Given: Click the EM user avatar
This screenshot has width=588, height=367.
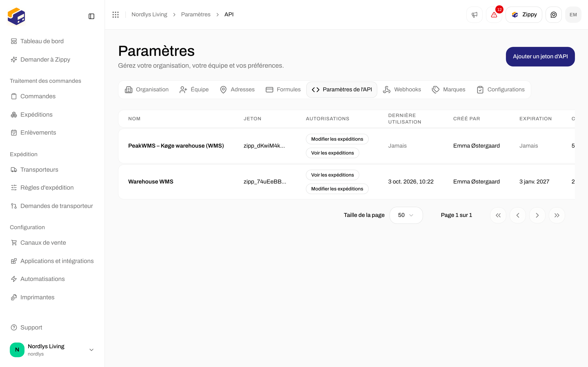Looking at the screenshot, I should pyautogui.click(x=573, y=14).
